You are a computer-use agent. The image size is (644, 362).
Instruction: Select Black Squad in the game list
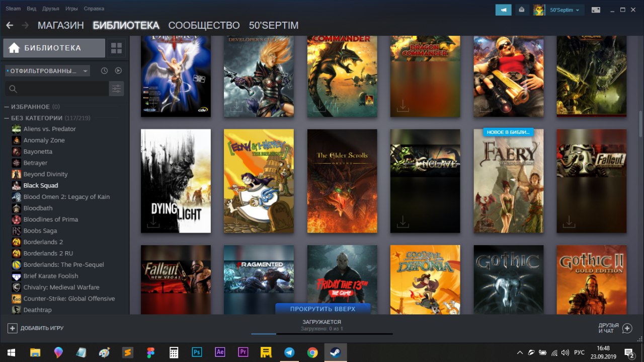click(x=41, y=185)
